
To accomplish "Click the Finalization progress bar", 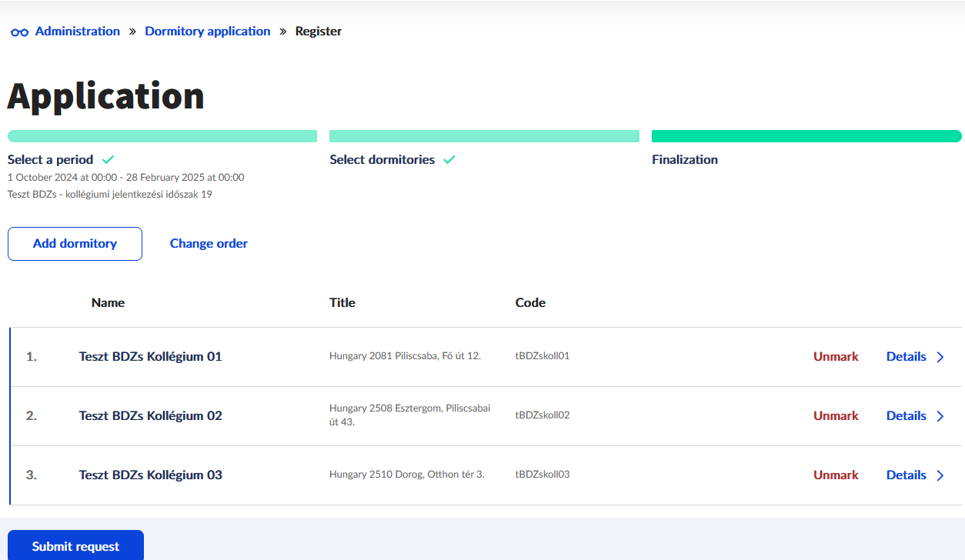I will coord(806,136).
